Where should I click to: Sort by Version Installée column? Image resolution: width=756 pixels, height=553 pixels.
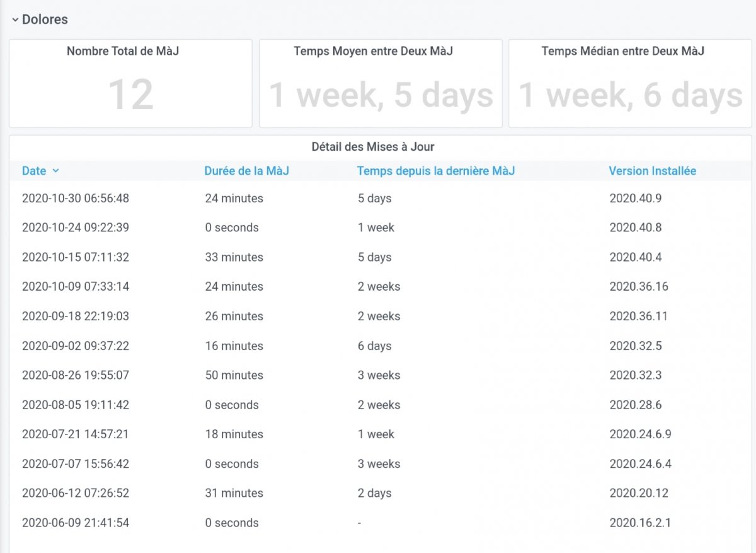coord(652,171)
